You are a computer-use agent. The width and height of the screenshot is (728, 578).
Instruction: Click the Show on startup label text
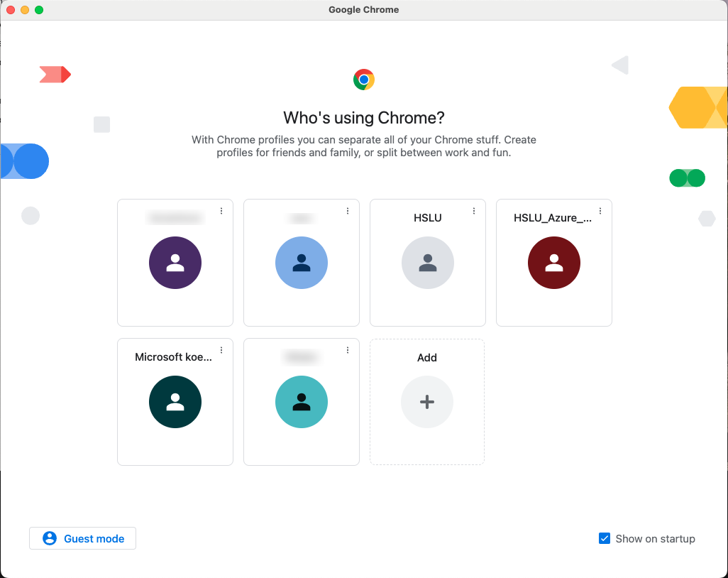tap(655, 539)
